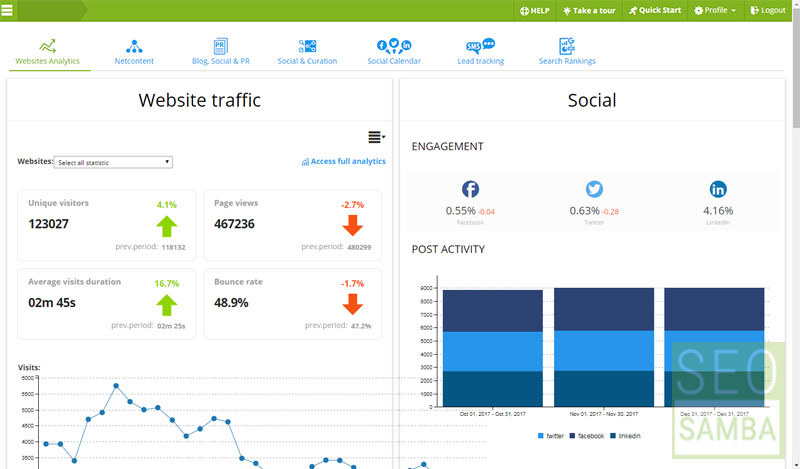Screen dimensions: 800x469
Task: Switch to Lead tracking tab
Action: coord(481,53)
